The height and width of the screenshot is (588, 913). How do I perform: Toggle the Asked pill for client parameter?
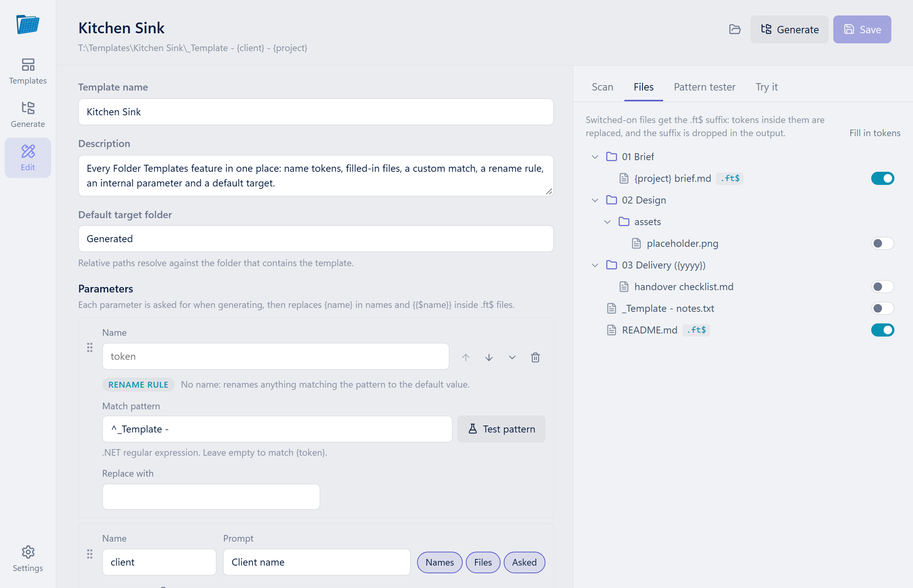tap(524, 562)
